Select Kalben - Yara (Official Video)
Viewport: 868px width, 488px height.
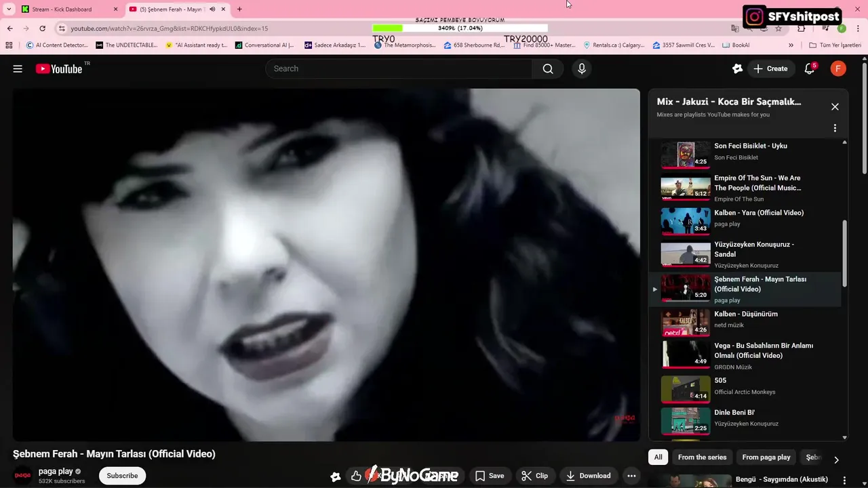(758, 213)
